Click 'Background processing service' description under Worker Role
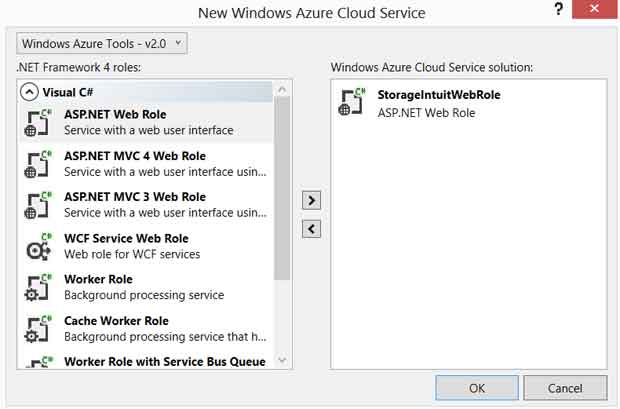Viewport: 620px width, 409px height. pyautogui.click(x=144, y=295)
